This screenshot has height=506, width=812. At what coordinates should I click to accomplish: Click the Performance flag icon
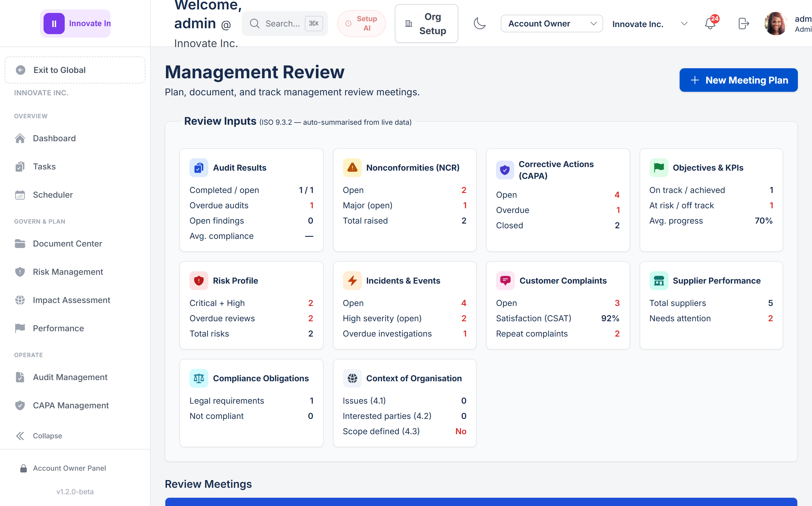tap(20, 328)
